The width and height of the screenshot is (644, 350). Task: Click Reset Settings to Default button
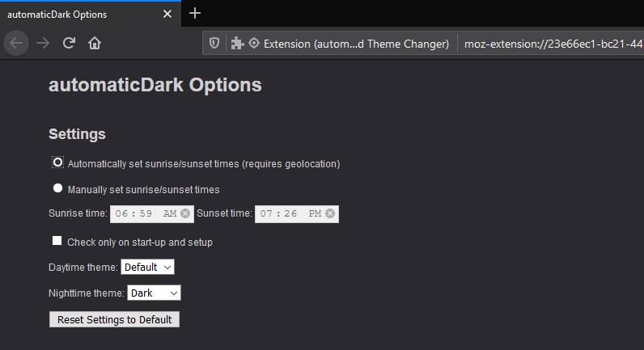click(114, 319)
